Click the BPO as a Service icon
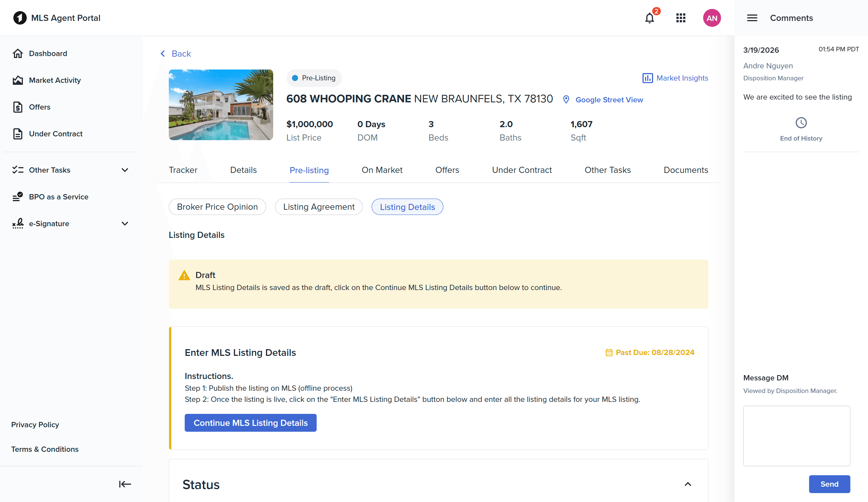The height and width of the screenshot is (502, 868). [17, 196]
